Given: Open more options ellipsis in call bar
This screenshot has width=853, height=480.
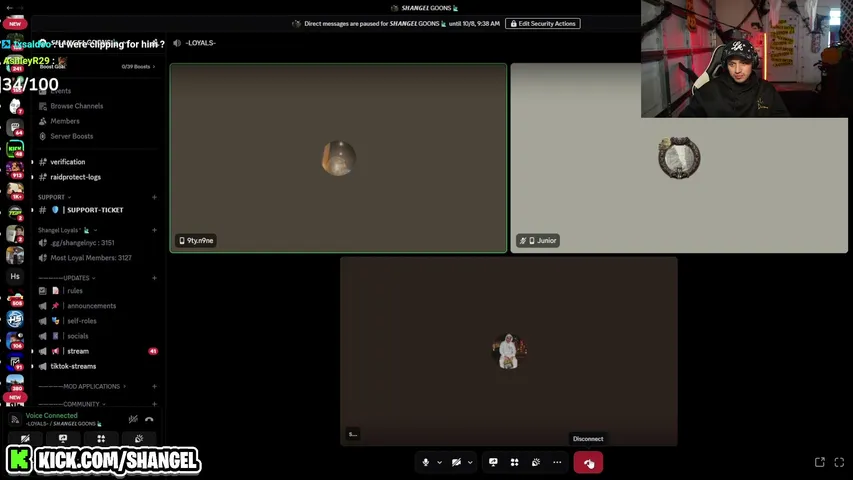Looking at the screenshot, I should click(x=557, y=463).
